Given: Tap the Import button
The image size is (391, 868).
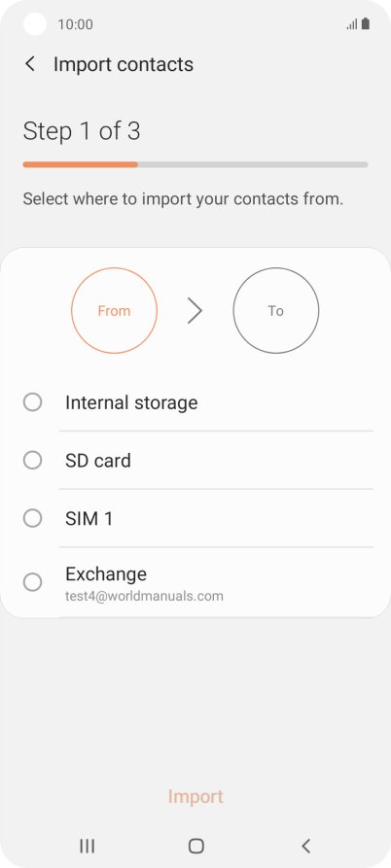Looking at the screenshot, I should 195,796.
